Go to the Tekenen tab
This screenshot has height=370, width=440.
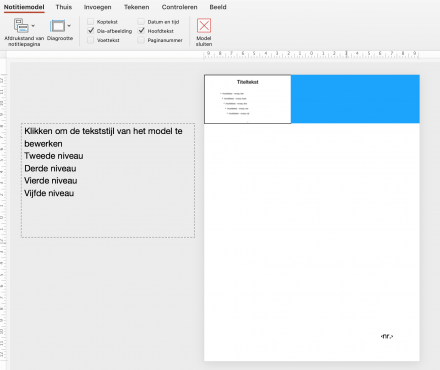(x=137, y=7)
